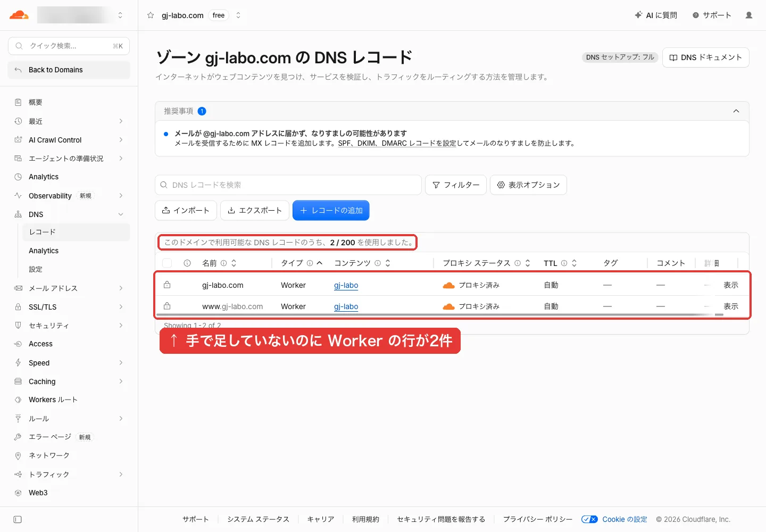Click info icon beside プロキシ ステータス
766x532 pixels.
click(518, 263)
